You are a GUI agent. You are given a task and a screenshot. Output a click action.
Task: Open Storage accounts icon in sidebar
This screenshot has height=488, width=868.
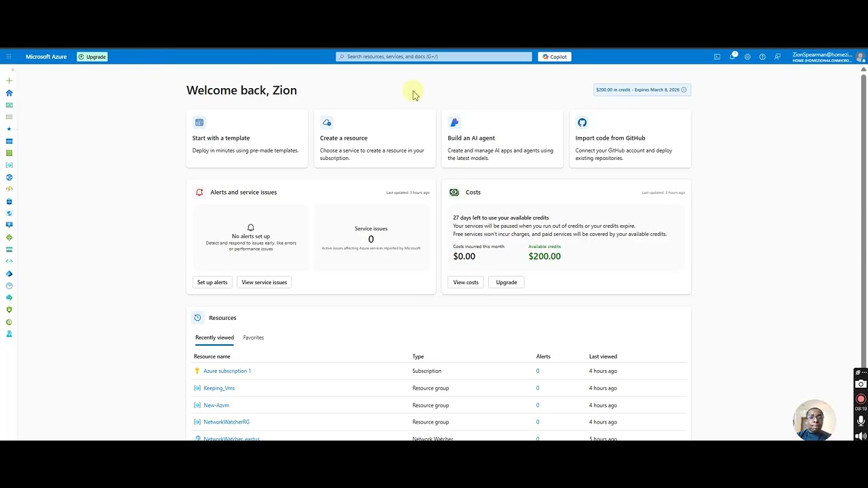9,249
